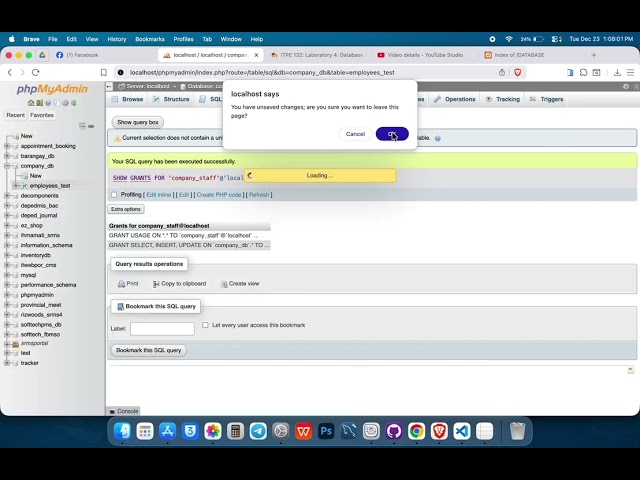Viewport: 640px width, 480px height.
Task: Click the Print icon in query results operations
Action: click(122, 284)
